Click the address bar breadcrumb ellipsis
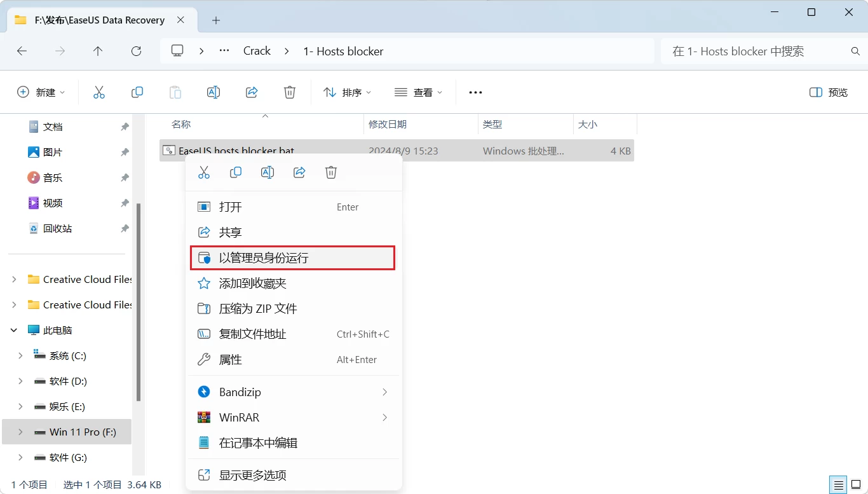Screen dimensions: 868x494 pos(224,51)
